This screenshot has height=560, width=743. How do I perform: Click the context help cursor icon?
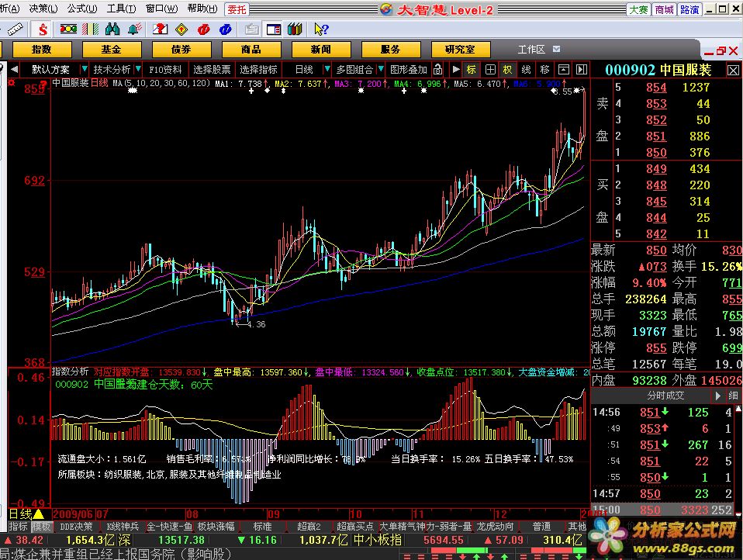tap(321, 29)
